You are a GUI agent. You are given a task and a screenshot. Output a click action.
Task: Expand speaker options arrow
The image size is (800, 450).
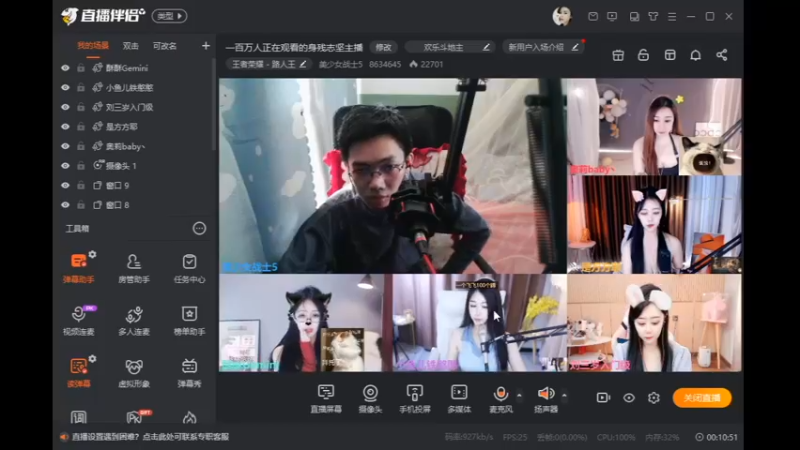[564, 395]
